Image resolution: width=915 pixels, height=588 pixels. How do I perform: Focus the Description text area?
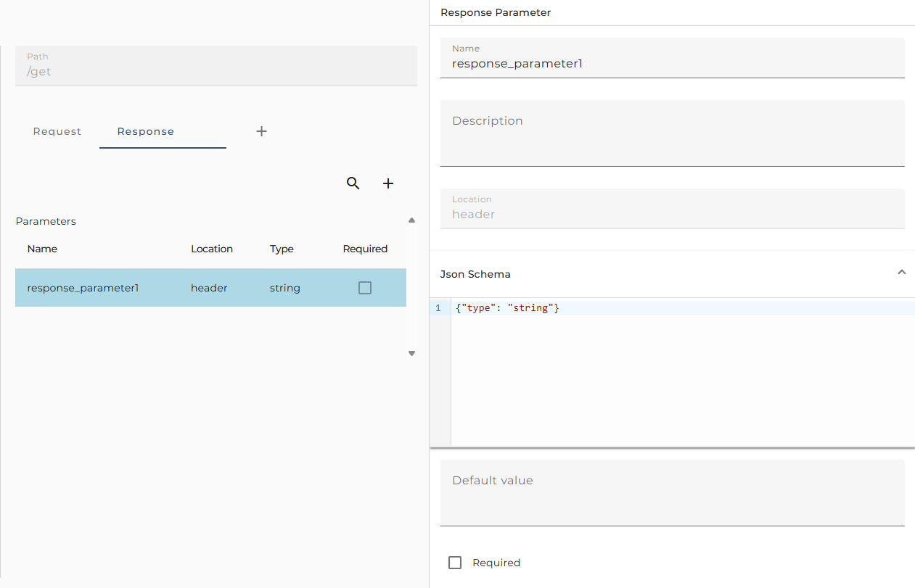[x=673, y=133]
